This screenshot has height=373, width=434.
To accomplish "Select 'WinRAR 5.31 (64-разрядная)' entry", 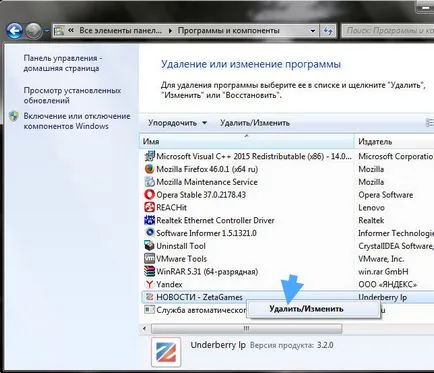I will click(207, 272).
